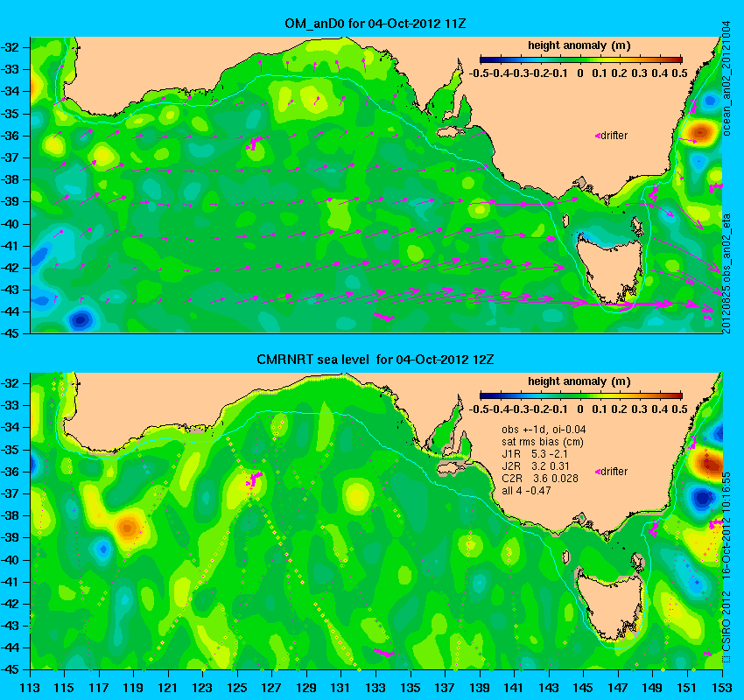Click the -37 latitude label of the bottom panel
This screenshot has width=744, height=700.
point(10,493)
